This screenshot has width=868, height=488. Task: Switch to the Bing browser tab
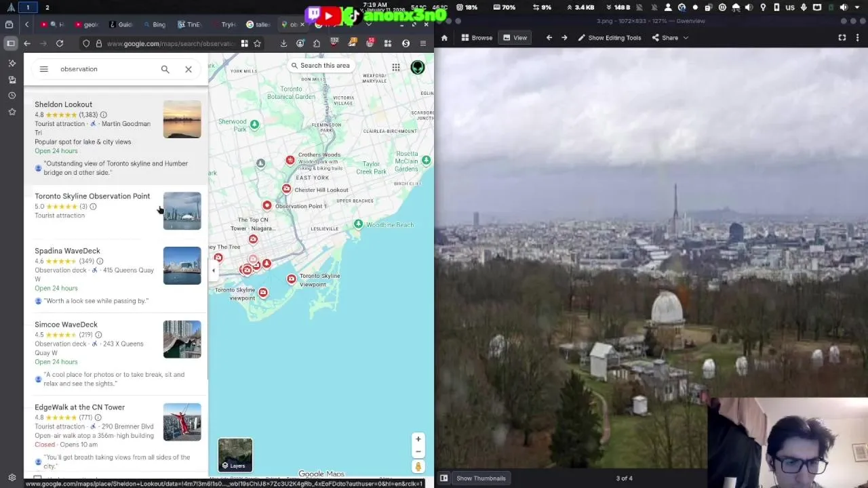point(155,24)
